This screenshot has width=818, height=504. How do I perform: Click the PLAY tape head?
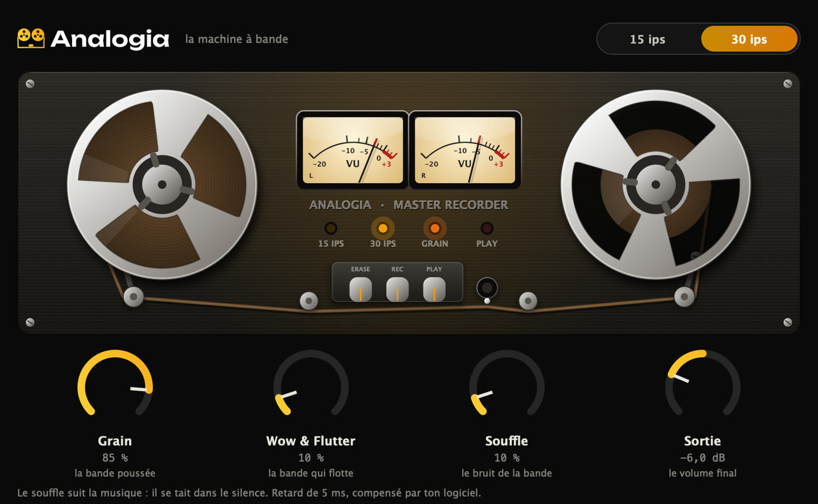coord(434,289)
